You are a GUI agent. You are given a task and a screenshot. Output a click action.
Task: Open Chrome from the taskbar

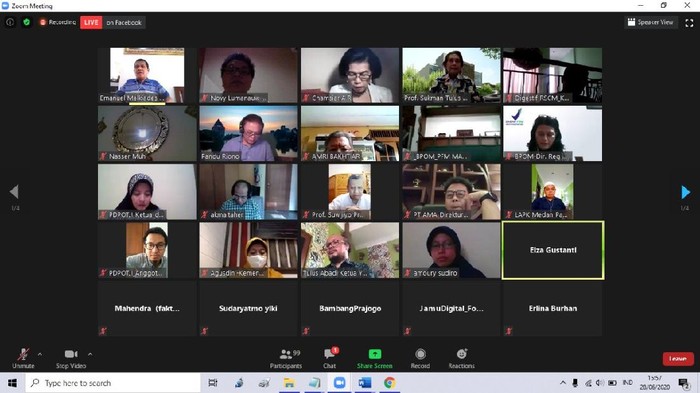[x=389, y=383]
